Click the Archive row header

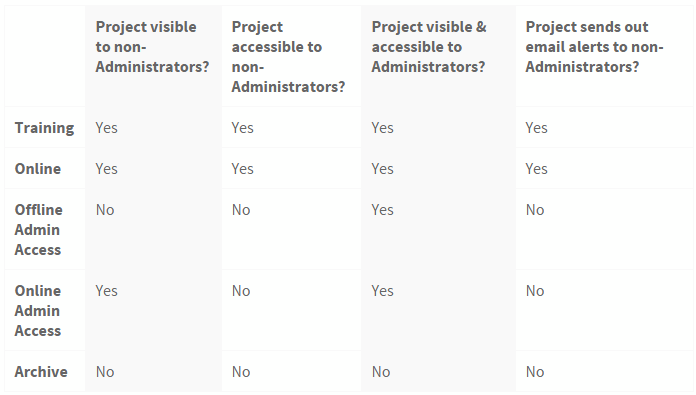click(x=41, y=371)
